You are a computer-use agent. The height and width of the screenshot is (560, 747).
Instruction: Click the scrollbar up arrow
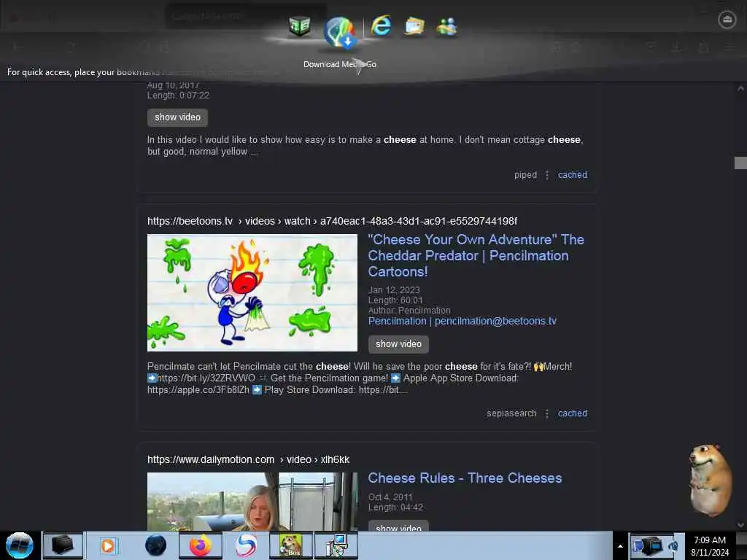[x=740, y=88]
